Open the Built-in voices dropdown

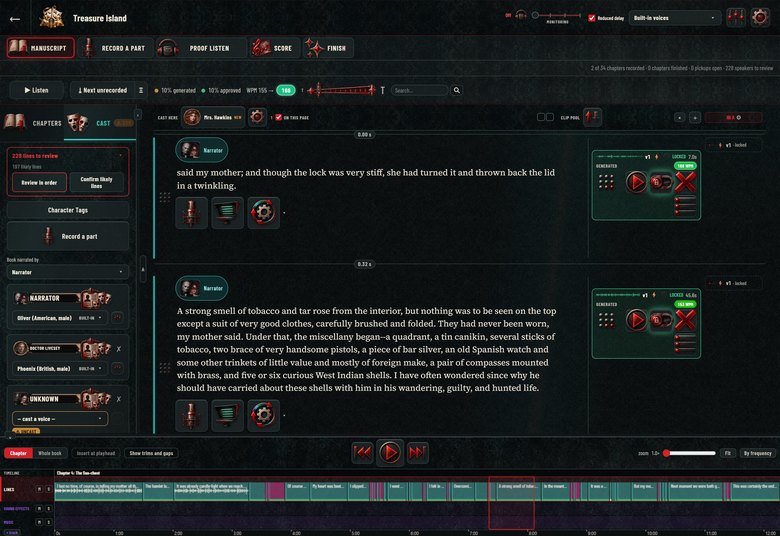pos(675,18)
